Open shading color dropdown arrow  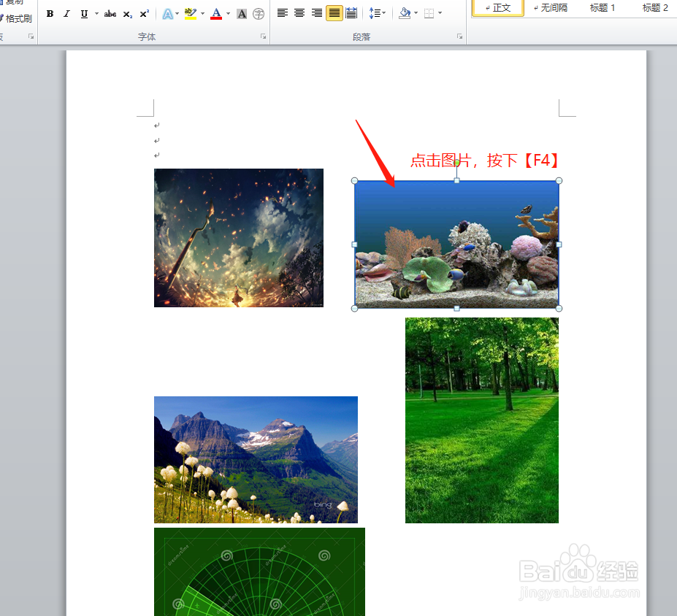coord(416,13)
